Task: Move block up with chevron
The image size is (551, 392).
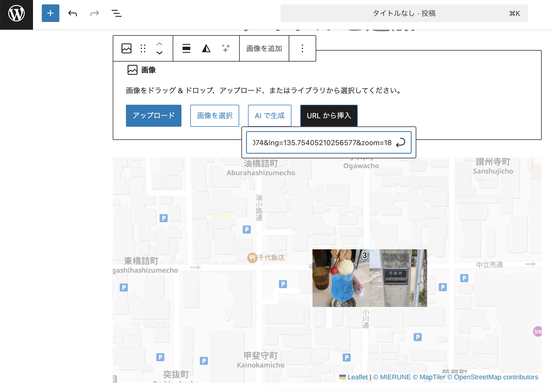Action: click(159, 44)
